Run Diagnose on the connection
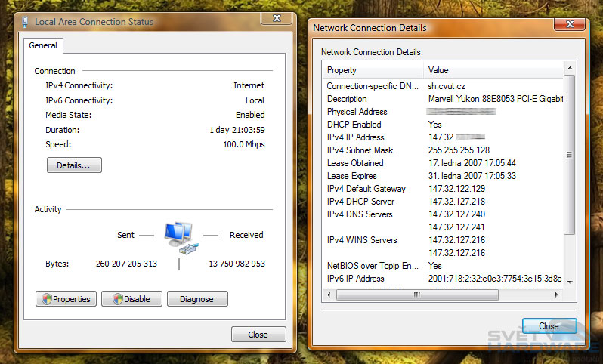Image resolution: width=603 pixels, height=364 pixels. 196,299
